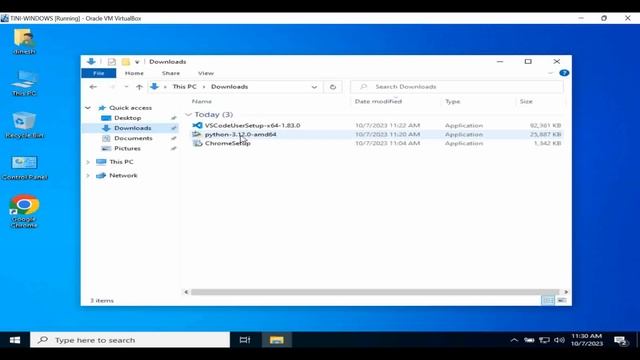
Task: Switch to large icons view in status bar
Action: (x=562, y=300)
